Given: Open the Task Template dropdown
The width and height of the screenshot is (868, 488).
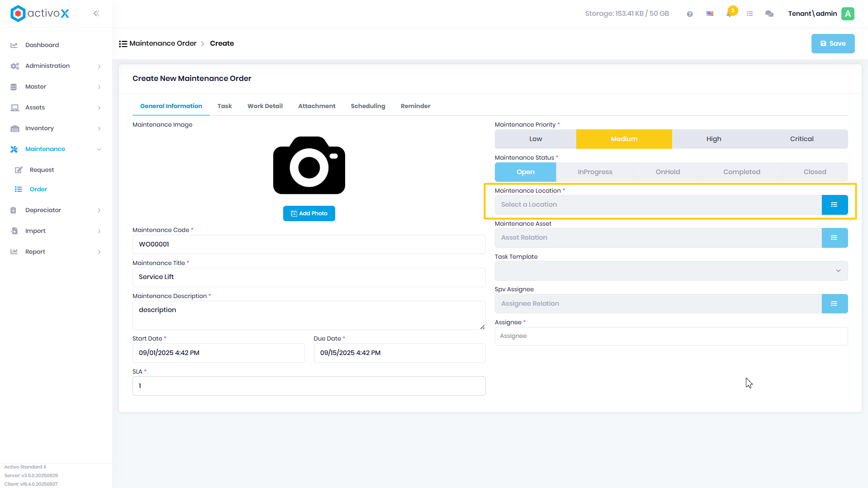Looking at the screenshot, I should click(x=671, y=271).
